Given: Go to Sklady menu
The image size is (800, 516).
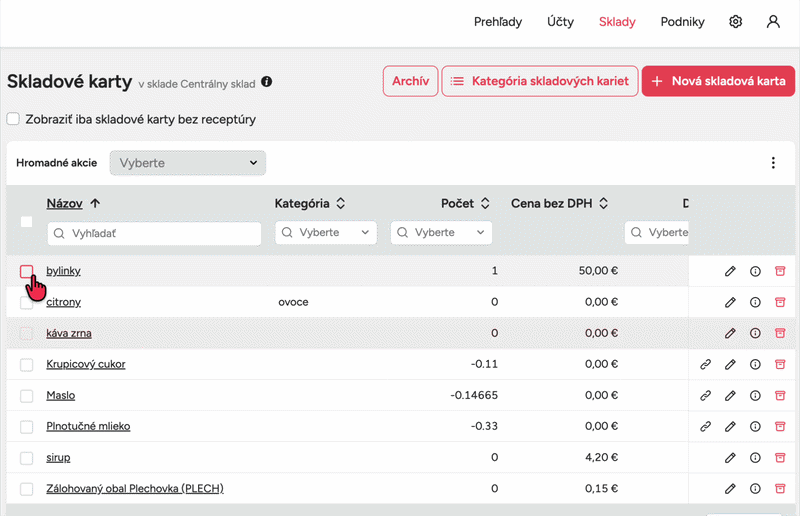Looking at the screenshot, I should click(x=617, y=21).
